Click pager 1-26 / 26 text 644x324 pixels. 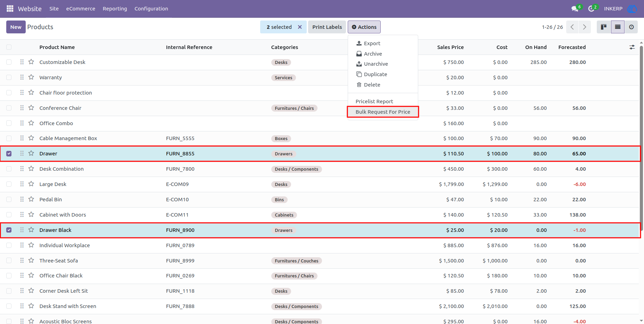(552, 27)
